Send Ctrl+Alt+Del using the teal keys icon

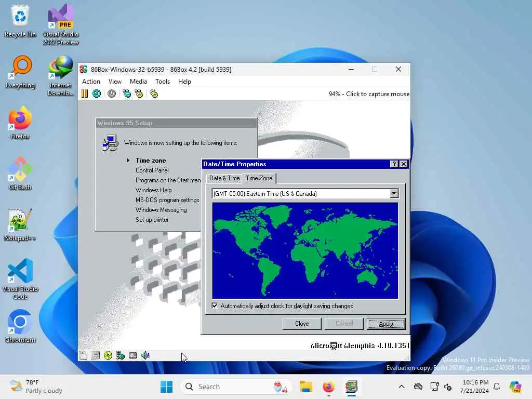pyautogui.click(x=127, y=94)
